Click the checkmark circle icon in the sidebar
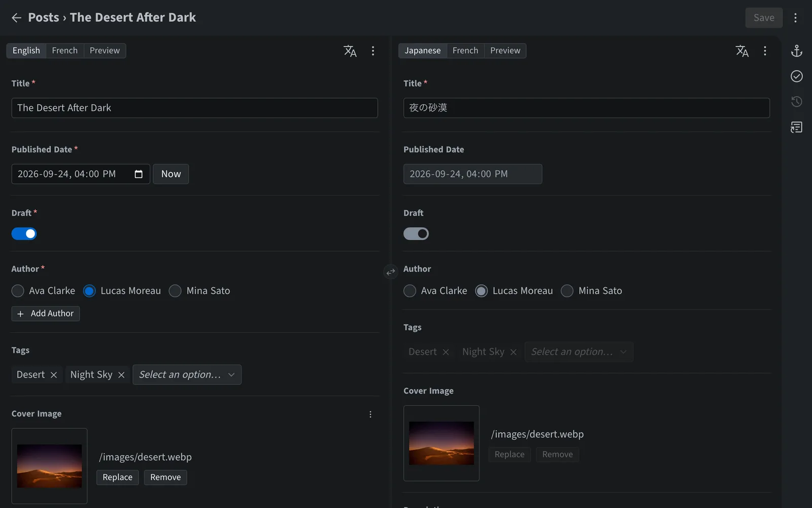This screenshot has width=812, height=508. [x=797, y=76]
